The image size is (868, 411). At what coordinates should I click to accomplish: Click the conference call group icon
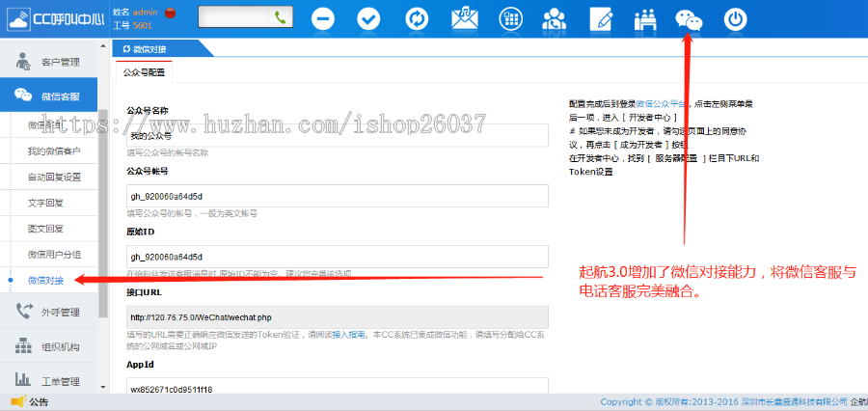pos(554,19)
